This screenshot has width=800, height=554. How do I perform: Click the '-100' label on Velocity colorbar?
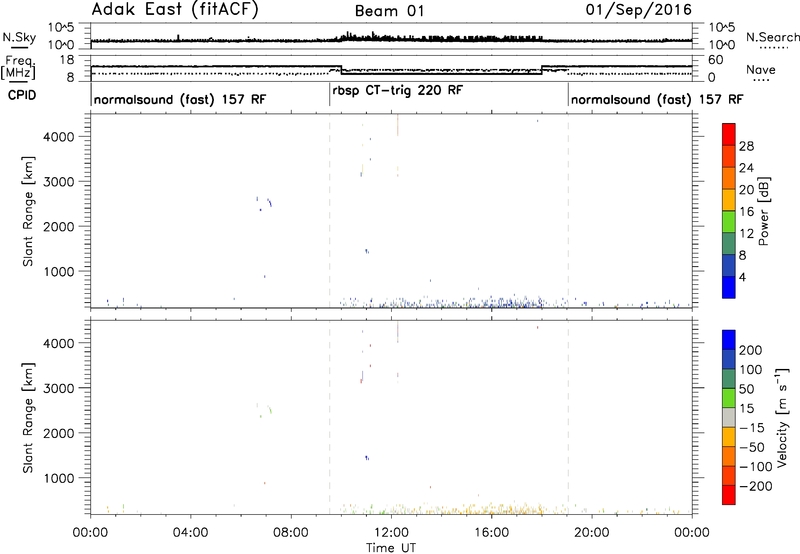pos(755,467)
